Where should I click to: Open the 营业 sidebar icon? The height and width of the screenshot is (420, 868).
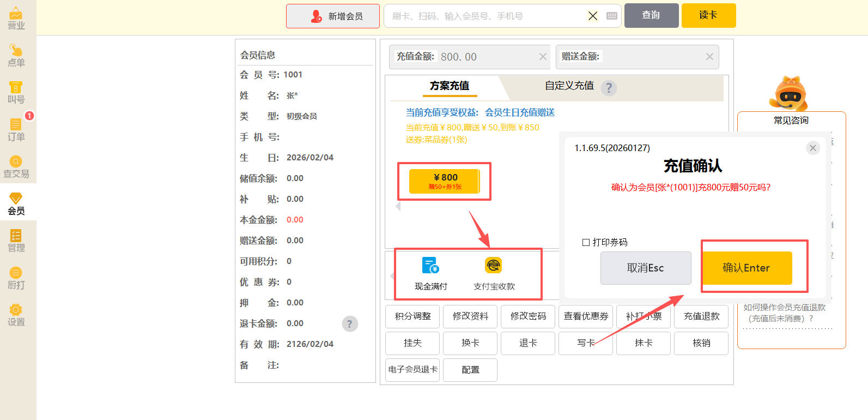click(16, 19)
